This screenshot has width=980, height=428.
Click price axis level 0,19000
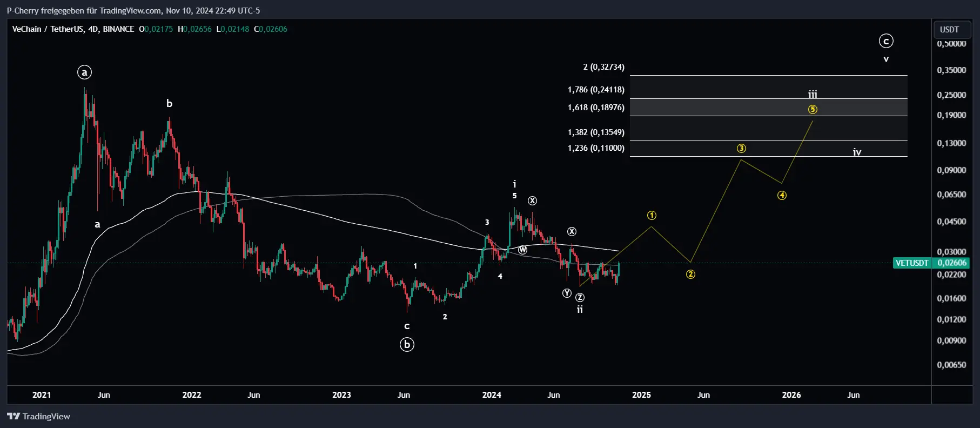tap(951, 115)
